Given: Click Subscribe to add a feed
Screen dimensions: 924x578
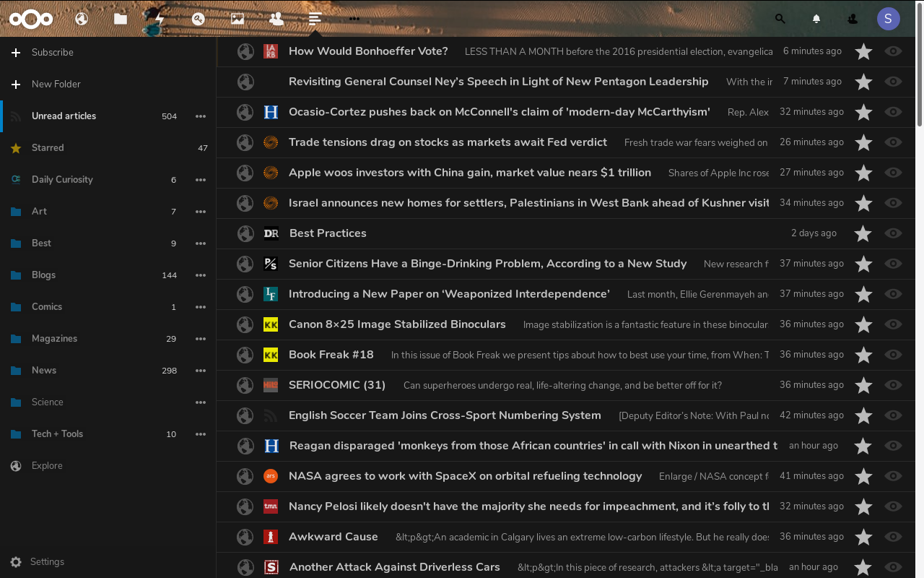Looking at the screenshot, I should coord(52,53).
